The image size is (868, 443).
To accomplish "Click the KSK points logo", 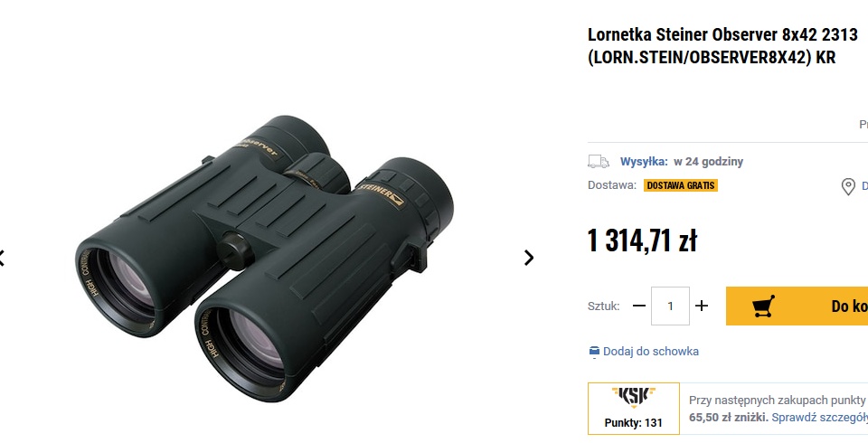I will click(x=634, y=397).
